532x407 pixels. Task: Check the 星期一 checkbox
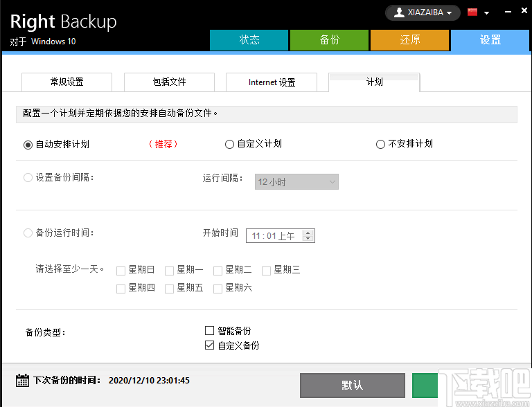[169, 271]
